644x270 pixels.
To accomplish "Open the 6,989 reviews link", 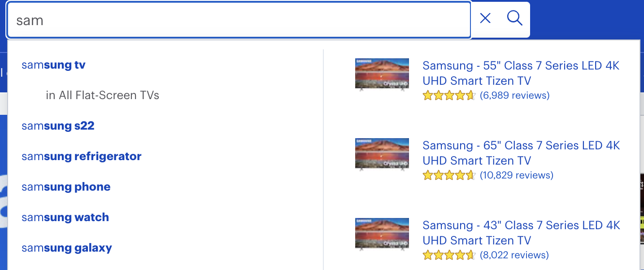I will 515,95.
